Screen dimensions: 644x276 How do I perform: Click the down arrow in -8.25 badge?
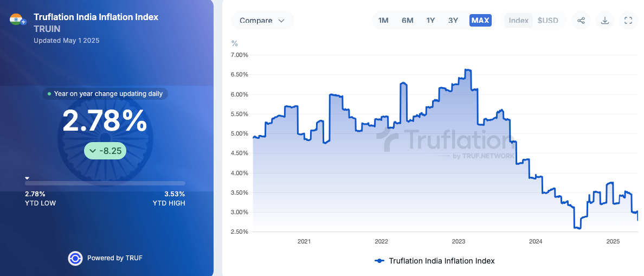pyautogui.click(x=92, y=151)
